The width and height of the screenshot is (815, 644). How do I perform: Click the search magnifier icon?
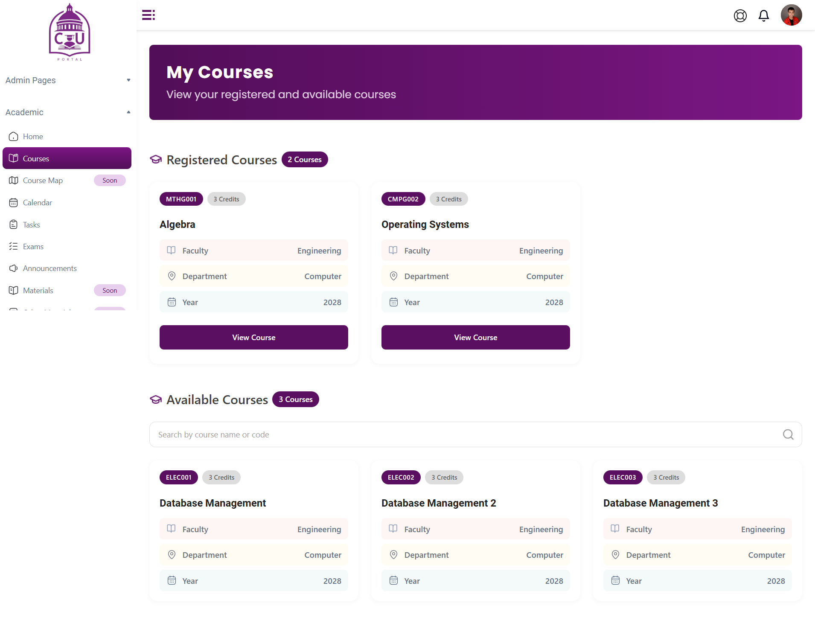pyautogui.click(x=788, y=434)
